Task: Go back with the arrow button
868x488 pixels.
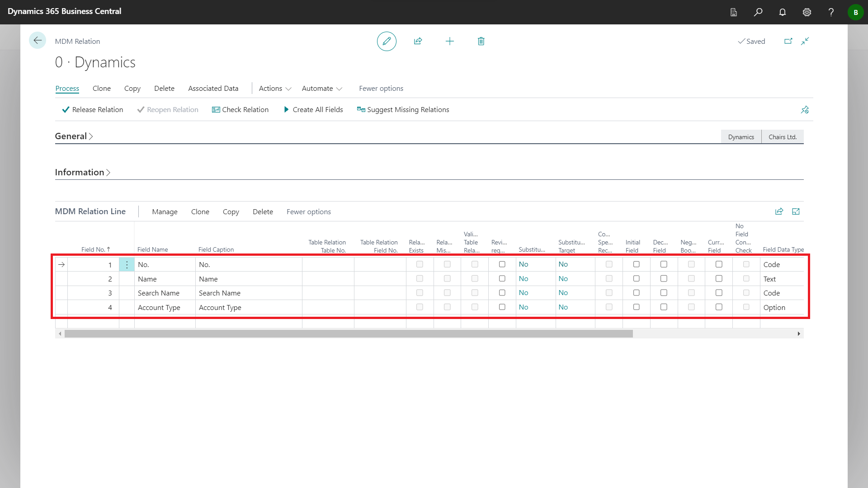Action: pyautogui.click(x=38, y=41)
